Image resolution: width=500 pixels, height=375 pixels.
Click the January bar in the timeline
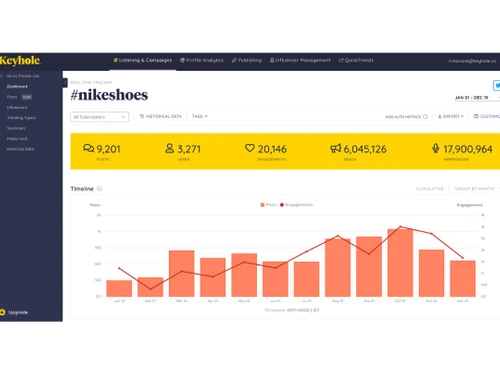[119, 288]
